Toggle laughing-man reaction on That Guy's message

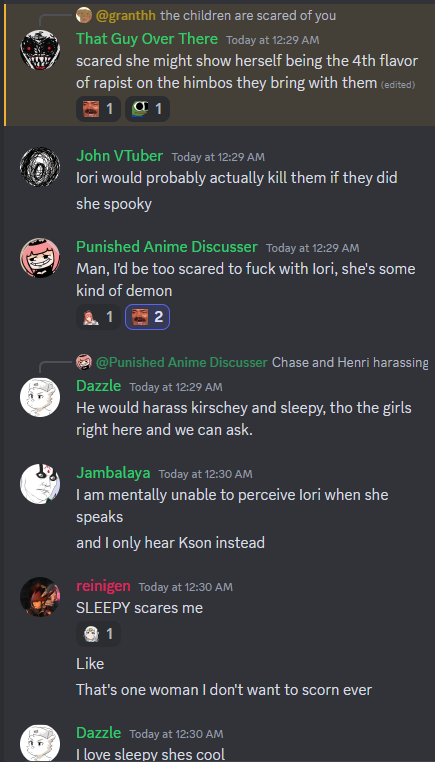click(x=98, y=109)
